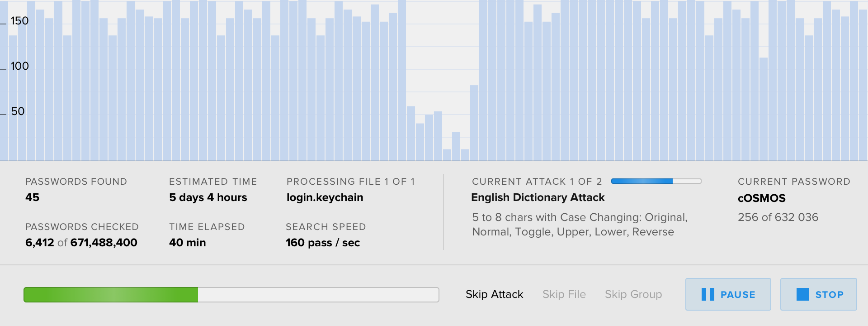Screen dimensions: 868x326
Task: Click the 150 axis label on graph
Action: 19,21
